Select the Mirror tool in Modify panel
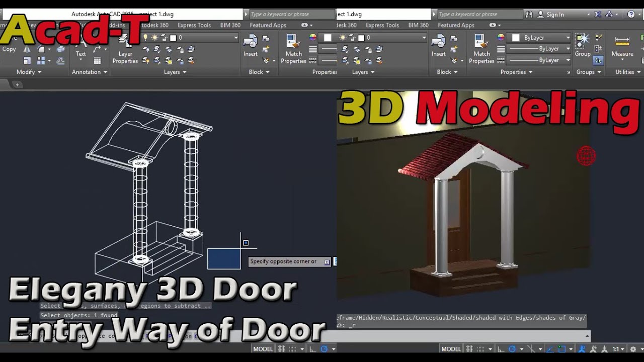Viewport: 644px width, 362px height. [27, 49]
